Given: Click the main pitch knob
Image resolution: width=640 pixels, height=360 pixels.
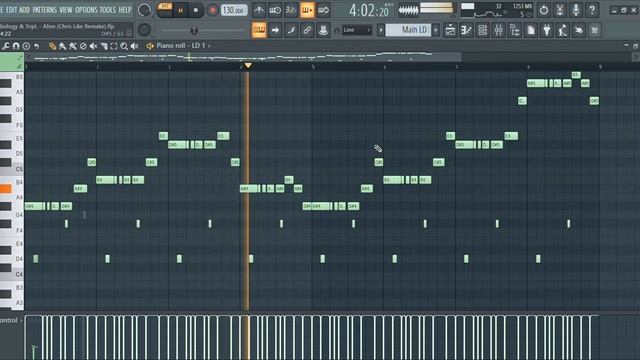Looking at the screenshot, I should [x=144, y=29].
